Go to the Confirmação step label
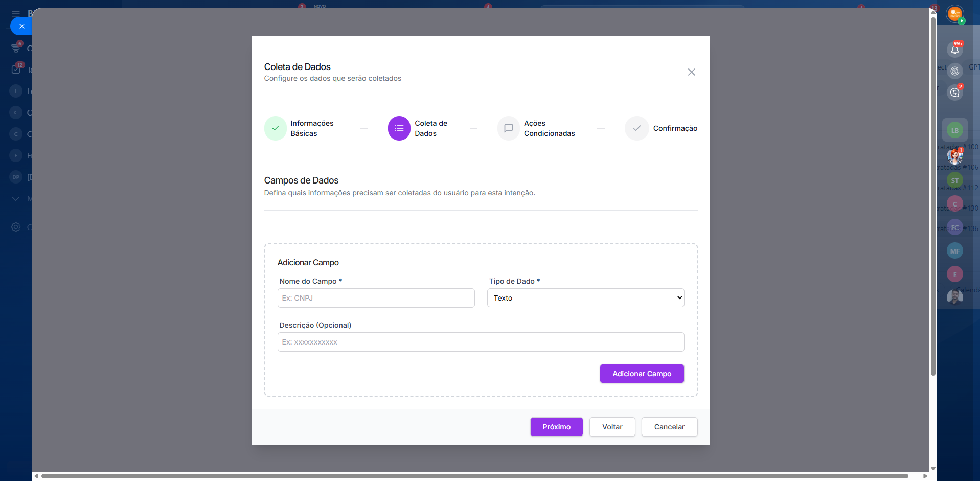This screenshot has width=980, height=481. [675, 128]
